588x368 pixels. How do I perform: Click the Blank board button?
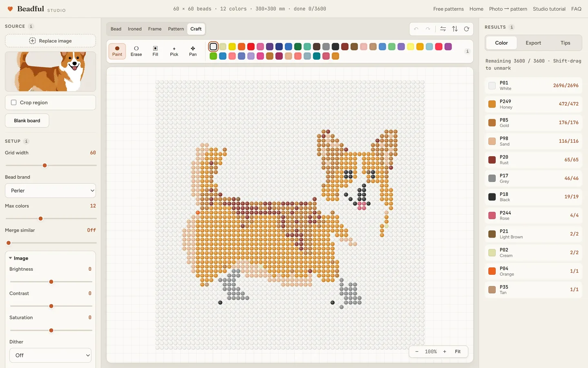[x=27, y=121]
